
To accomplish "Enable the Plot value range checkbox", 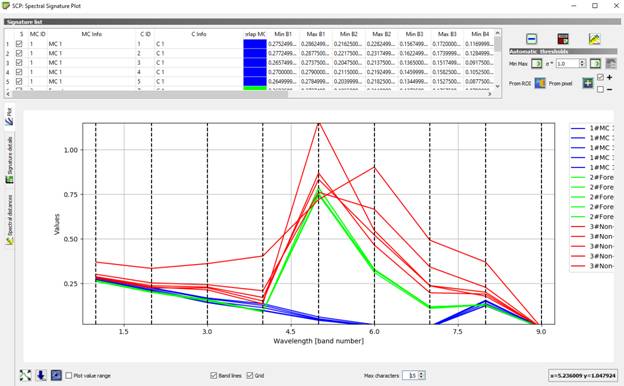I will coord(68,375).
